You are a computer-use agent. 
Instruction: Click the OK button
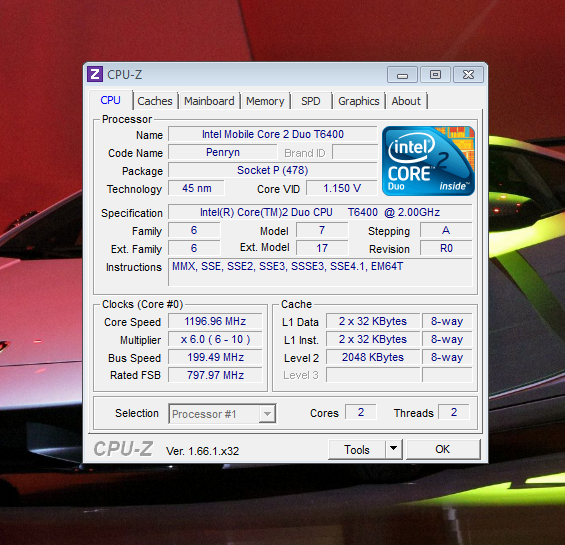point(443,449)
